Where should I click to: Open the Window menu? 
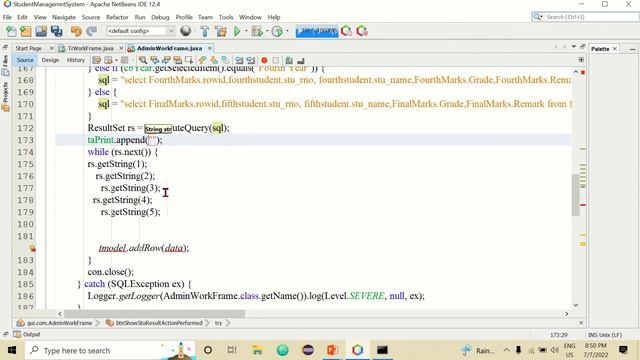coord(250,17)
